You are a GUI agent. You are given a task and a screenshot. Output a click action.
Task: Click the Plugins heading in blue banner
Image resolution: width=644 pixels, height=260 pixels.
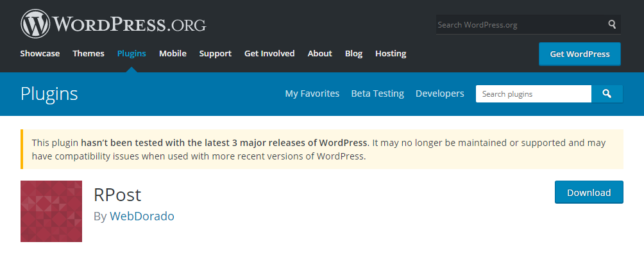click(x=49, y=94)
